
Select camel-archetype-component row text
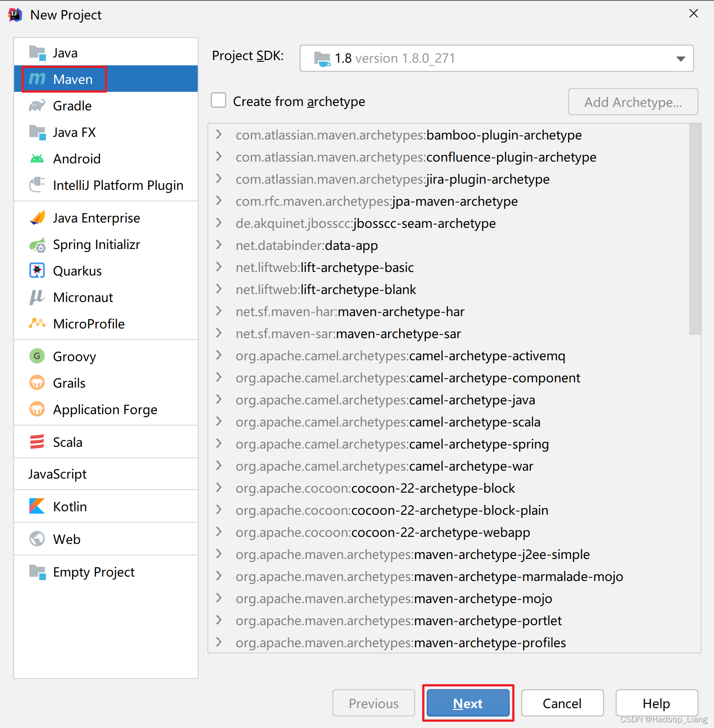click(x=408, y=378)
